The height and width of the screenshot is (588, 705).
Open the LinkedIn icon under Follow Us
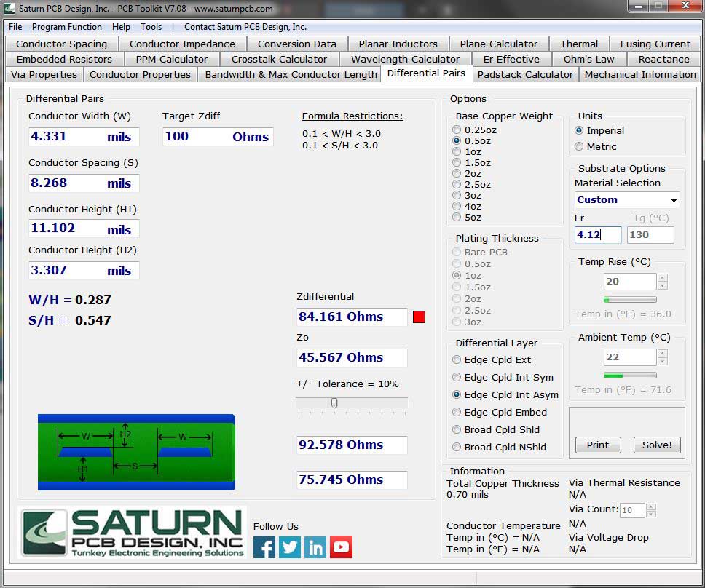pos(315,547)
